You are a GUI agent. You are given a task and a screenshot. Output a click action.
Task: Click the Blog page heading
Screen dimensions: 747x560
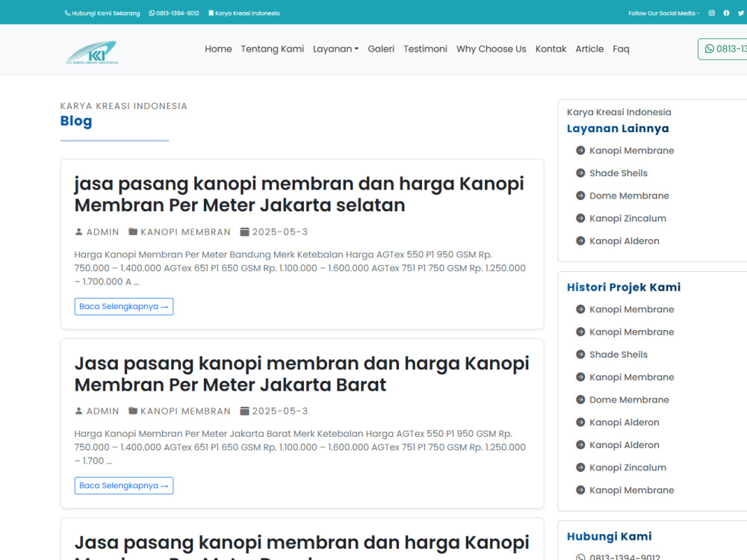point(75,121)
